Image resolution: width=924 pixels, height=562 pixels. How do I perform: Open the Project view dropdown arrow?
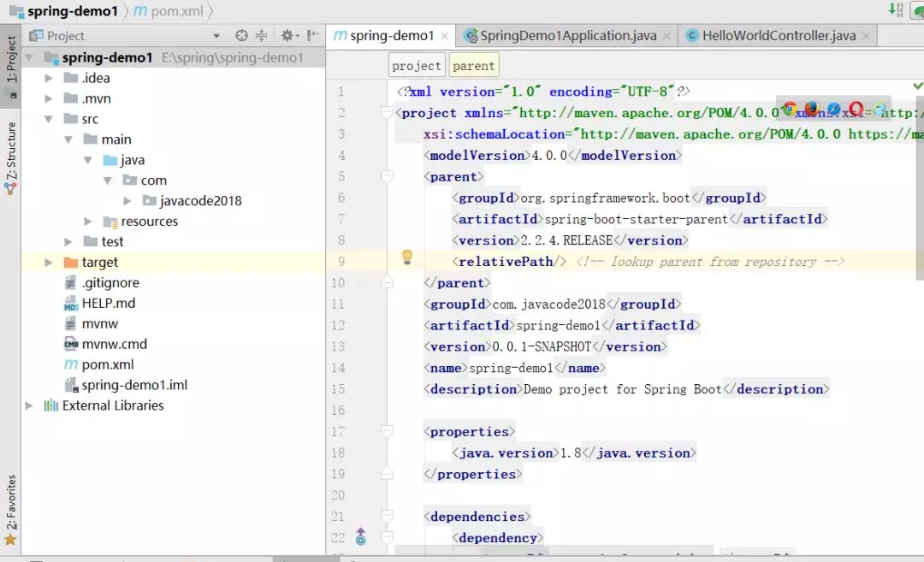(216, 36)
